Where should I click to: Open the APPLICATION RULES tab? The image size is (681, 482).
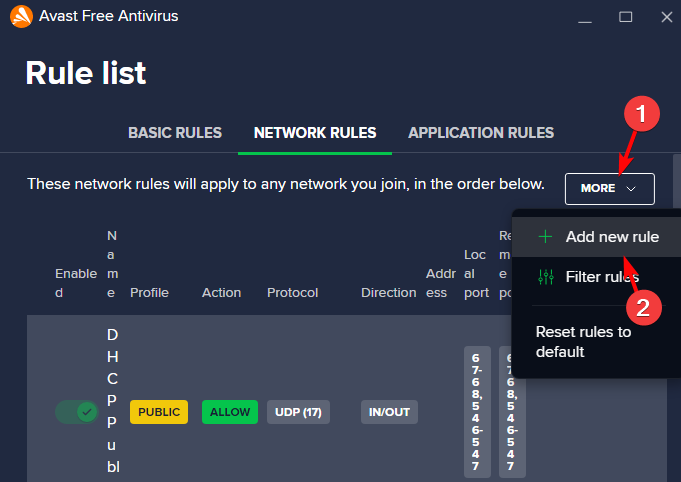pos(481,133)
